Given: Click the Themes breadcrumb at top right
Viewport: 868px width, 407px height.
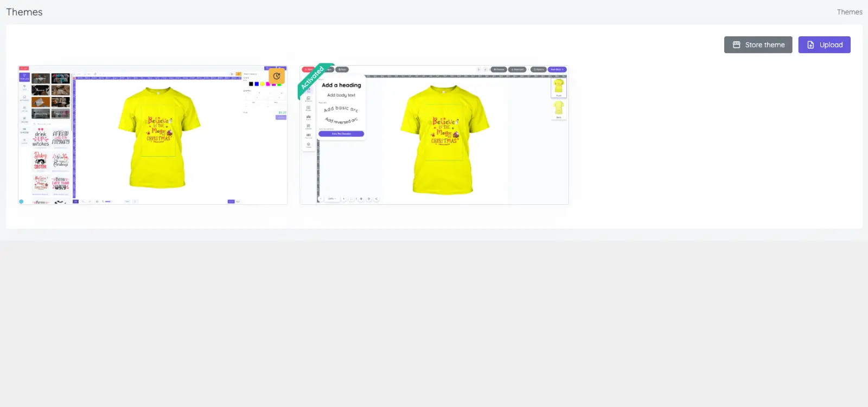Looking at the screenshot, I should tap(849, 12).
